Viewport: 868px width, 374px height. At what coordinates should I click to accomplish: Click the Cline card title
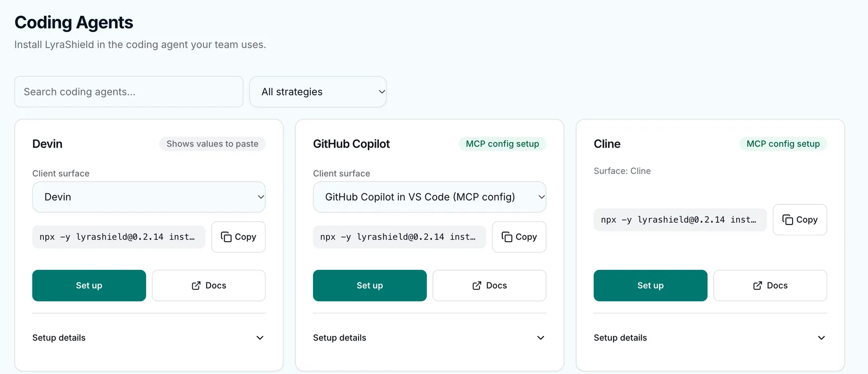pos(607,144)
